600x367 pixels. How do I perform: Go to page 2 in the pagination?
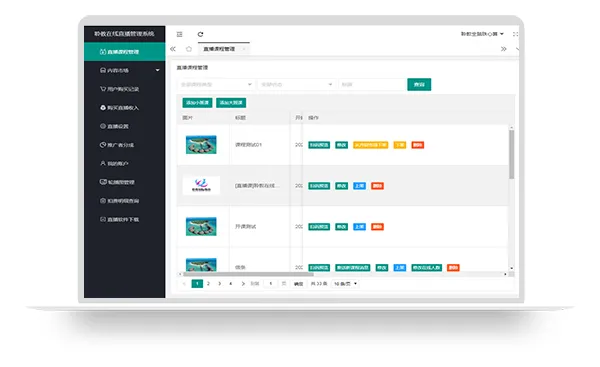pos(209,284)
